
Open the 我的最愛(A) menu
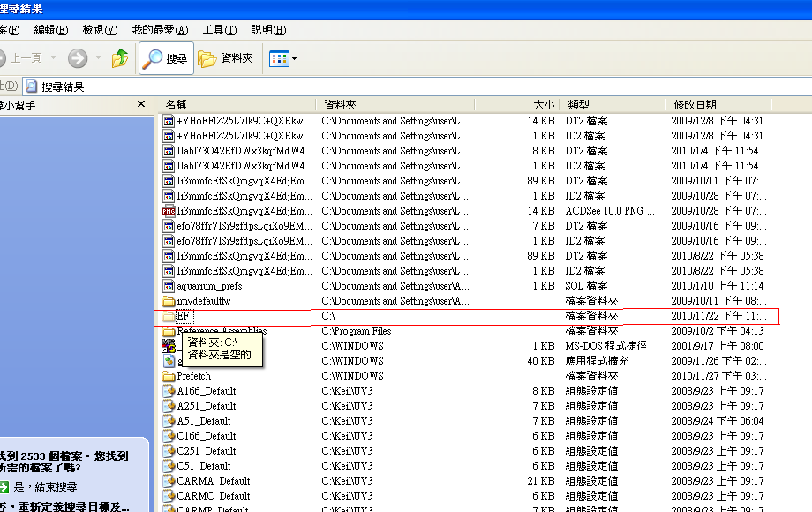[x=160, y=30]
